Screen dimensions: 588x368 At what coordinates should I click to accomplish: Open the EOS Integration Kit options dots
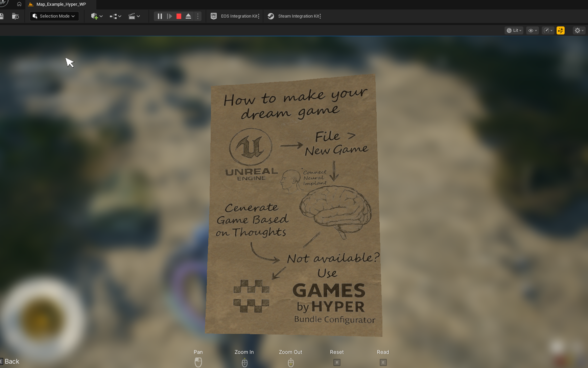(x=259, y=16)
